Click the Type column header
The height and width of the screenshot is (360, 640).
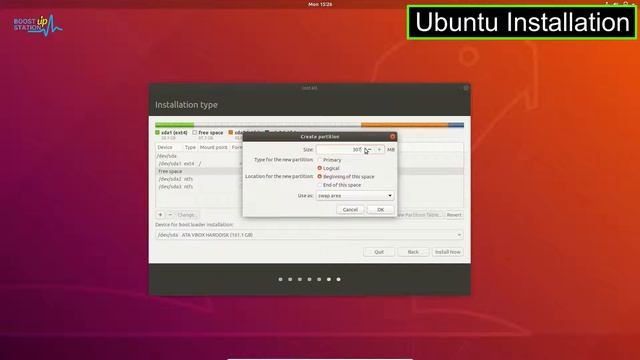(x=190, y=147)
